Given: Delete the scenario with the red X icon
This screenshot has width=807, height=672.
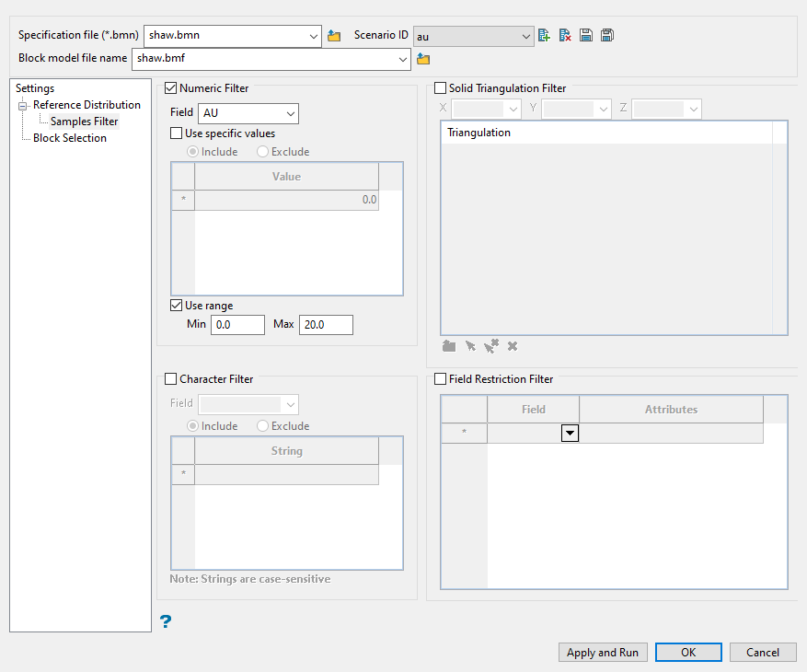Looking at the screenshot, I should point(565,35).
